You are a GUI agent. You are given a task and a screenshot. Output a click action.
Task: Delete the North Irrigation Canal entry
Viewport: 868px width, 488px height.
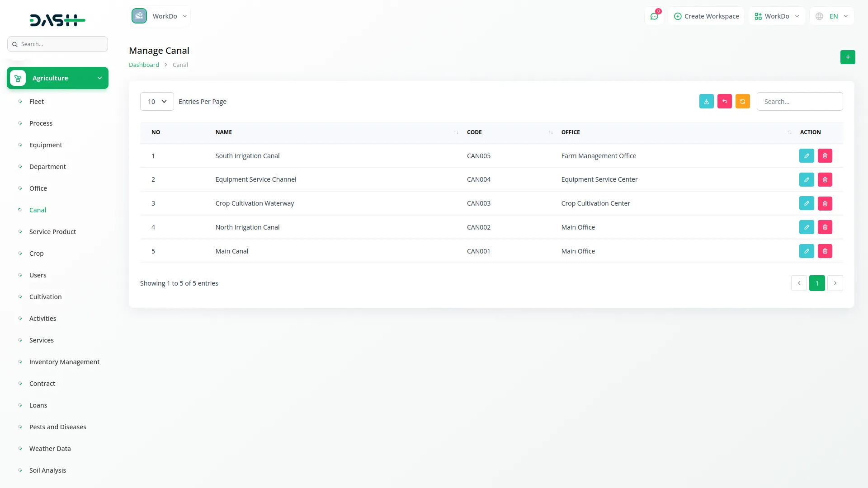[x=825, y=227]
